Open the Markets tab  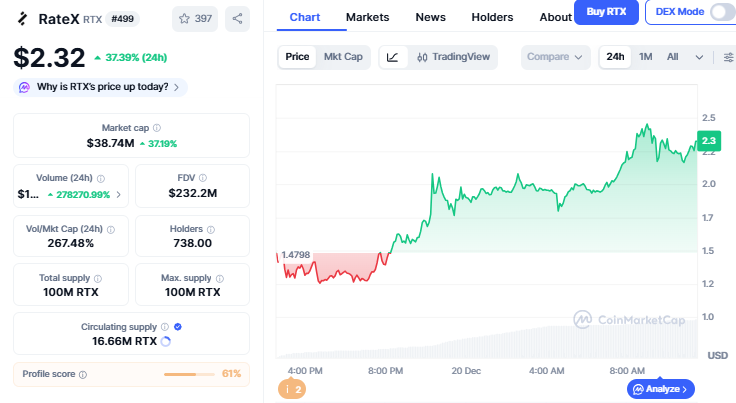point(367,17)
